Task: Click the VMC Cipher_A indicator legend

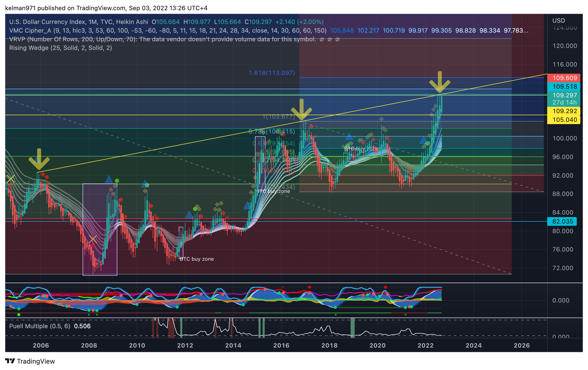Action: click(x=168, y=31)
